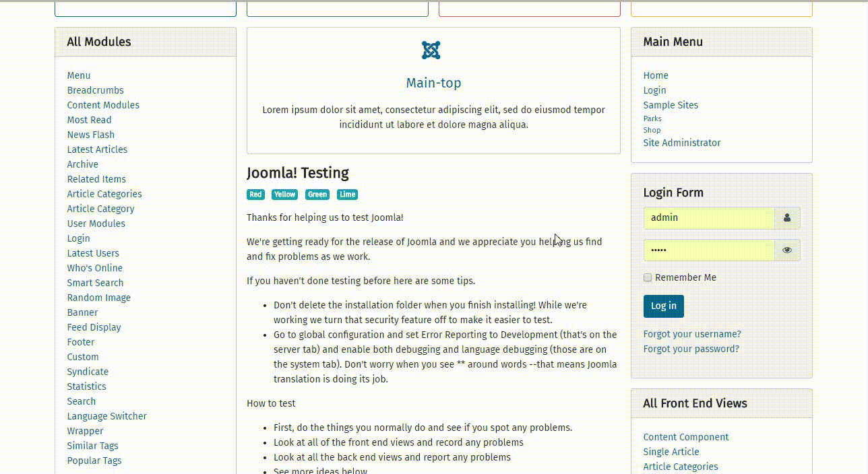Open Search module link
The width and height of the screenshot is (868, 474).
tap(82, 401)
